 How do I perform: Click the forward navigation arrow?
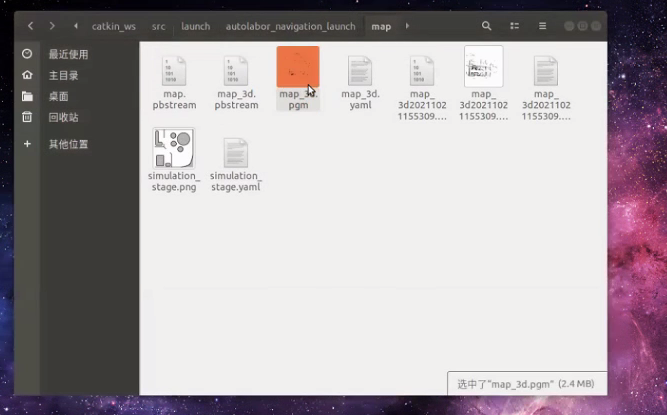tap(52, 26)
